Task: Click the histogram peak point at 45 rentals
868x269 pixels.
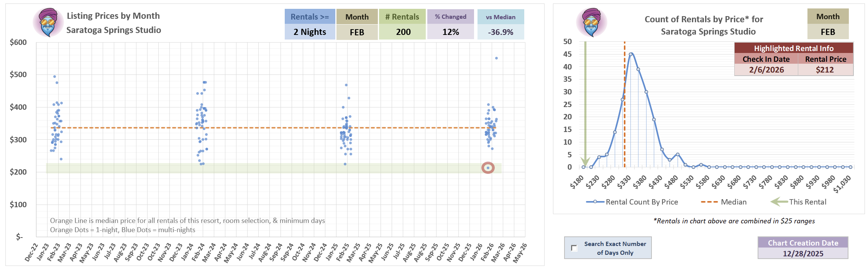Action: pyautogui.click(x=630, y=54)
